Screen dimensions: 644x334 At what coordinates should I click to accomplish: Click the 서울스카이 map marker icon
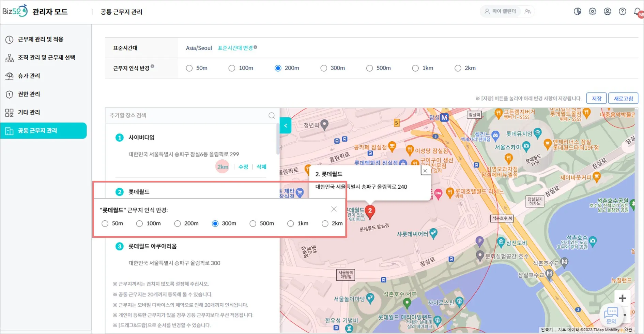click(x=526, y=147)
